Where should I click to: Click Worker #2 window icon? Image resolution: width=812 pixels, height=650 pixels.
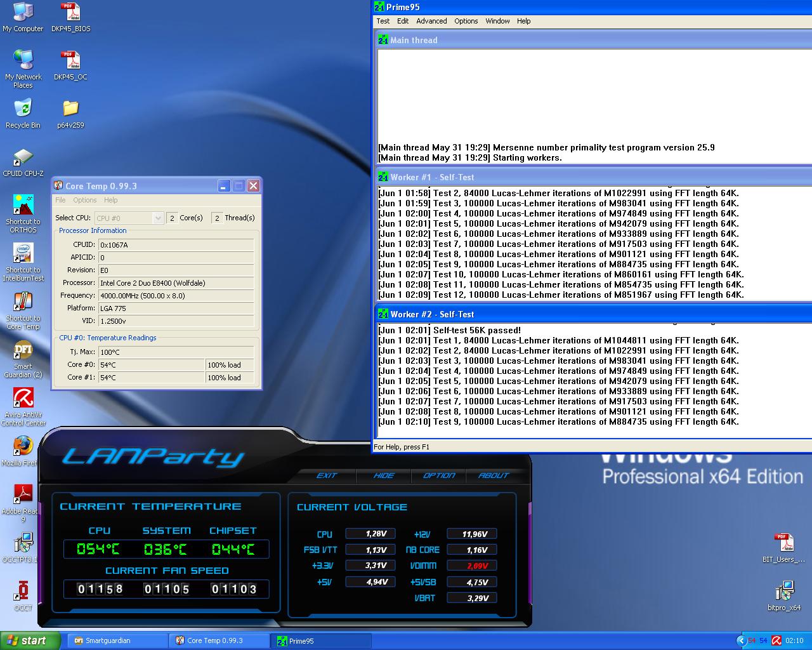coord(383,314)
